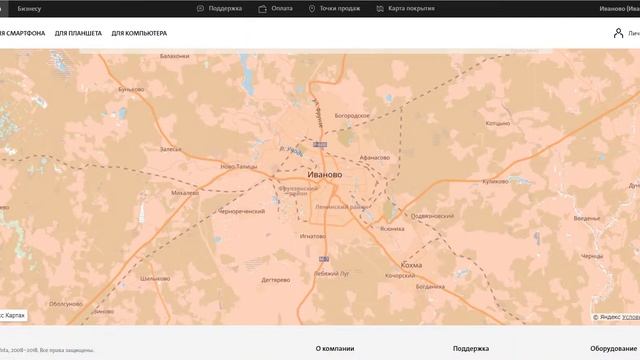Click the Кочорский label on the map
Image resolution: width=640 pixels, height=360 pixels.
[400, 276]
